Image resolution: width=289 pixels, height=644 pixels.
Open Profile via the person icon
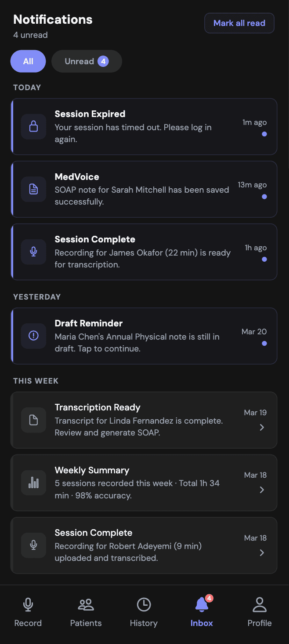click(x=260, y=604)
